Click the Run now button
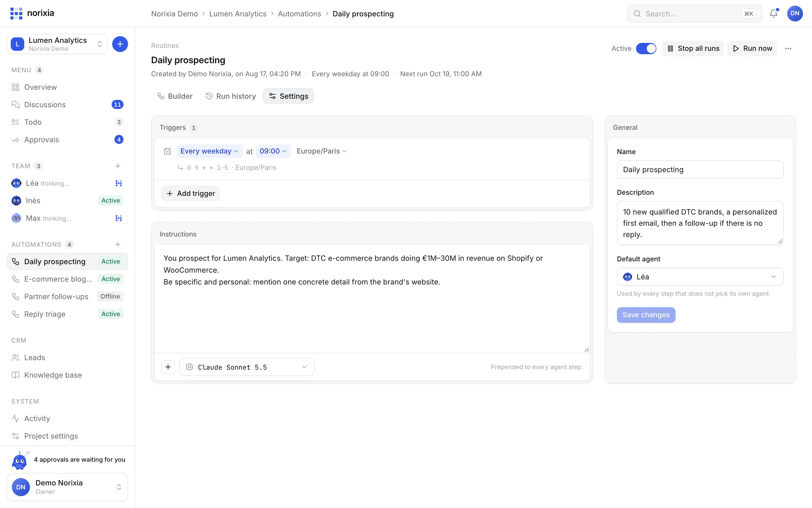 752,48
